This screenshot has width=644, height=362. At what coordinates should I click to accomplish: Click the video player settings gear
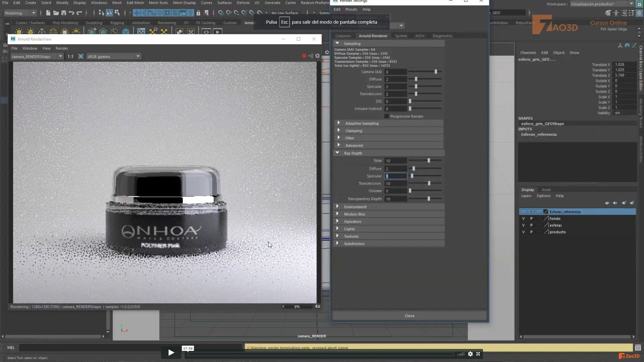point(470,354)
